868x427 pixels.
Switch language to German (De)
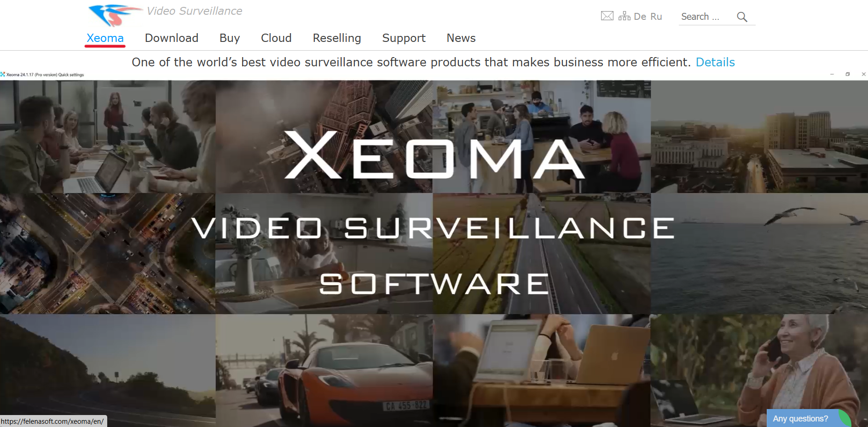[x=640, y=17]
